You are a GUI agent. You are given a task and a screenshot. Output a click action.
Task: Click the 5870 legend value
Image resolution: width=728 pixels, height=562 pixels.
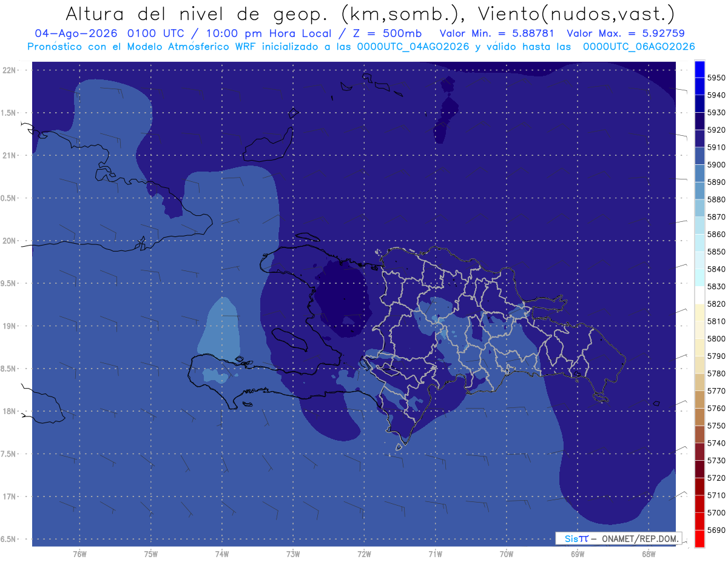[x=716, y=216]
